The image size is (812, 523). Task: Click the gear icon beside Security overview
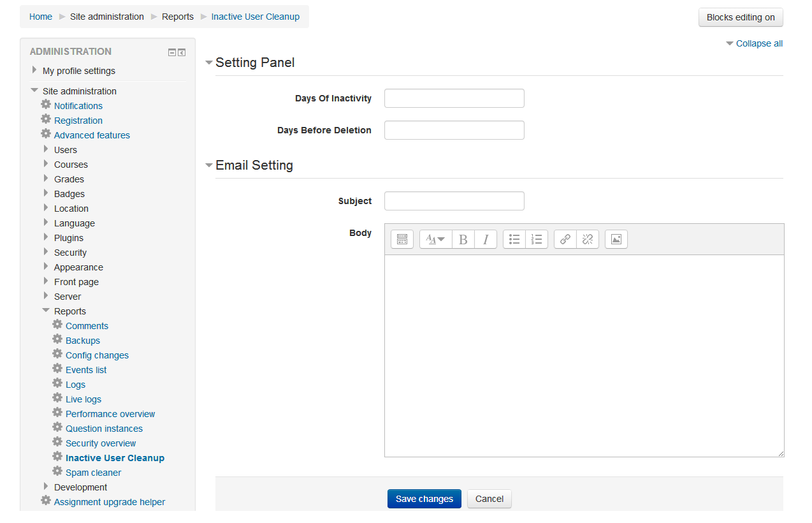point(57,442)
